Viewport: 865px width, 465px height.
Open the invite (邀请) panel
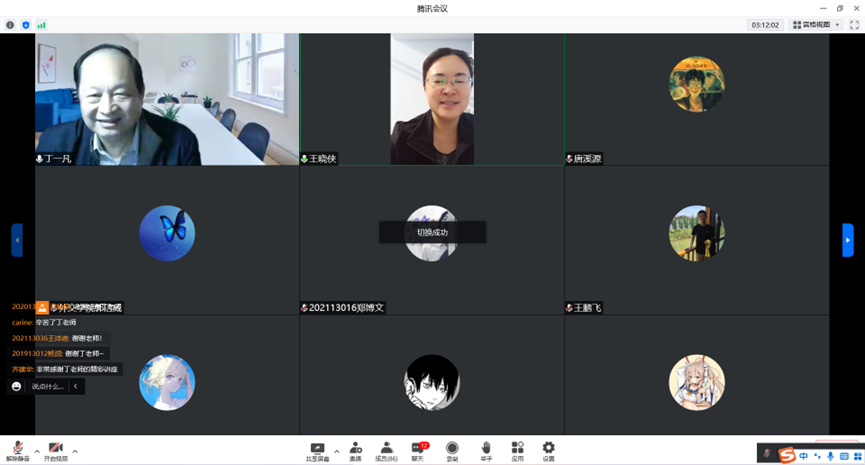click(x=355, y=450)
